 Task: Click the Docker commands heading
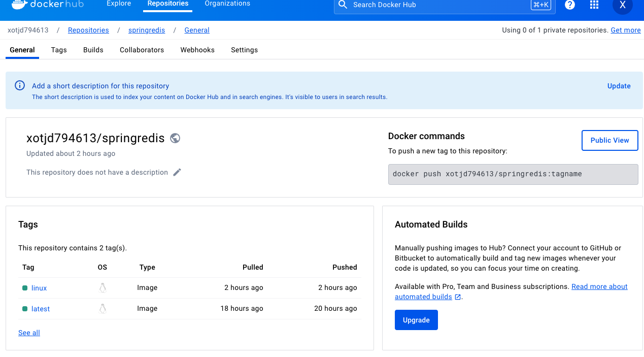pos(426,136)
